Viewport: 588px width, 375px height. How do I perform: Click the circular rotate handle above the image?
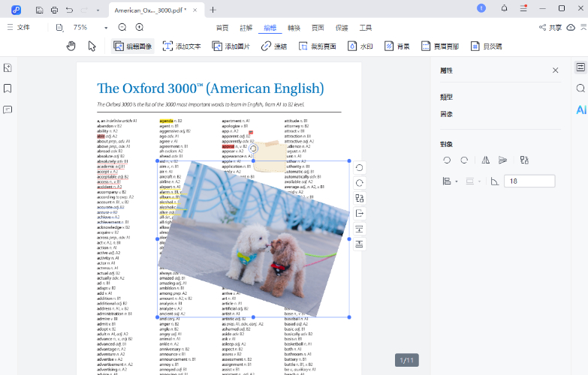click(x=254, y=148)
